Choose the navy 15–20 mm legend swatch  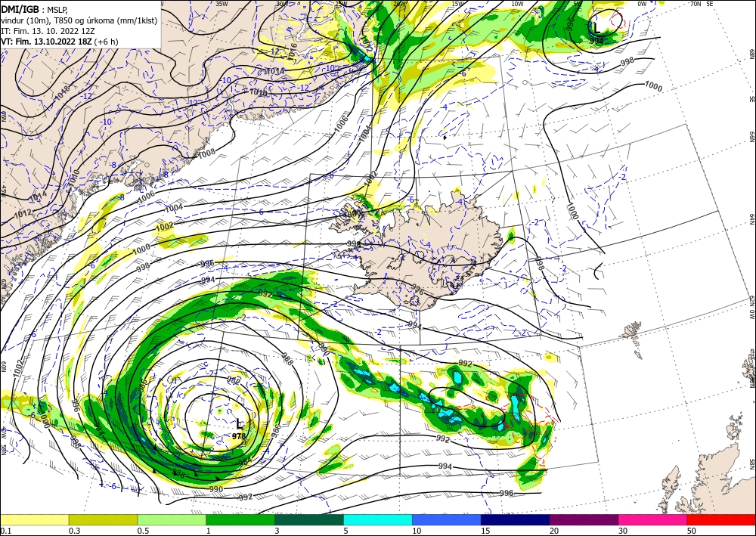(516, 519)
